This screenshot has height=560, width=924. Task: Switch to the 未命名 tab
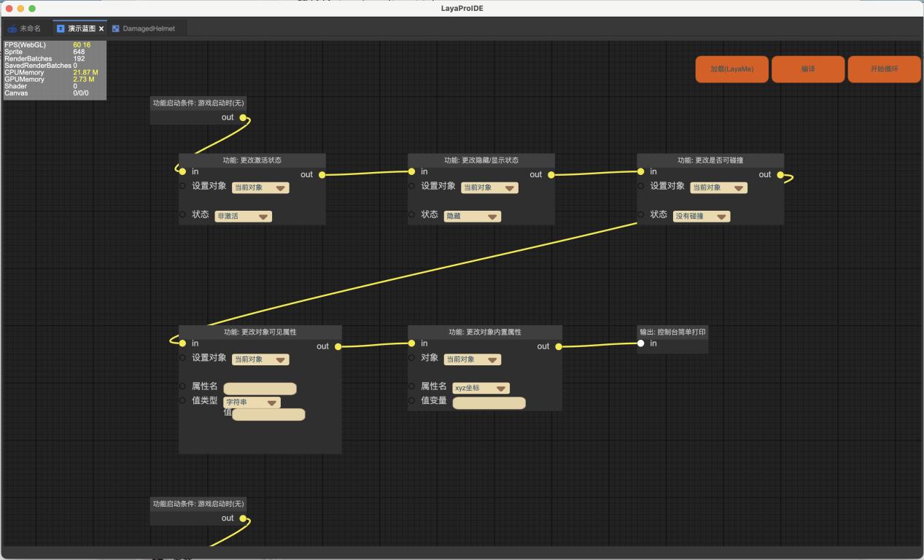pyautogui.click(x=25, y=29)
